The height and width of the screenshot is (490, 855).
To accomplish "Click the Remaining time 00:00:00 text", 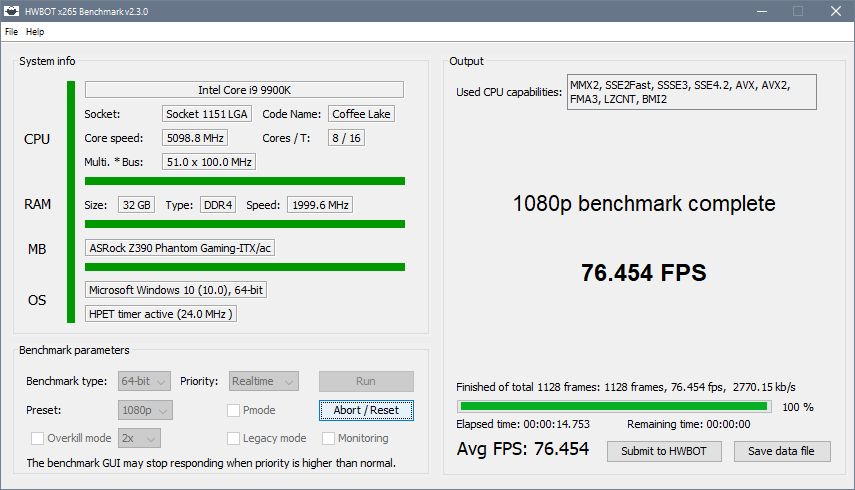I will (x=689, y=424).
